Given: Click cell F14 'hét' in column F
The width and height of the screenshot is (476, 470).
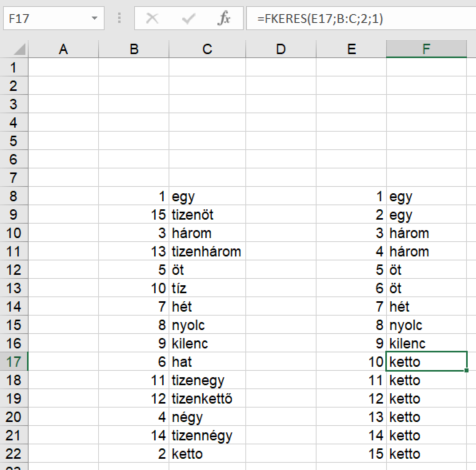Looking at the screenshot, I should (426, 307).
